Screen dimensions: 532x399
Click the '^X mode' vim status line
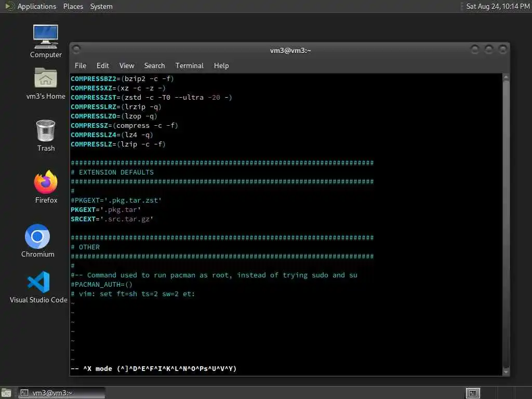point(153,369)
